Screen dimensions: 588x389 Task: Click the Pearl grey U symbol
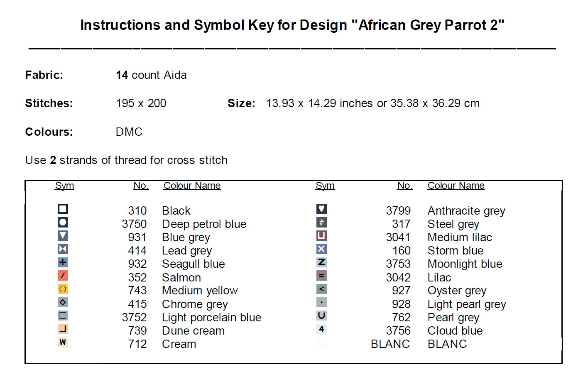tap(321, 316)
